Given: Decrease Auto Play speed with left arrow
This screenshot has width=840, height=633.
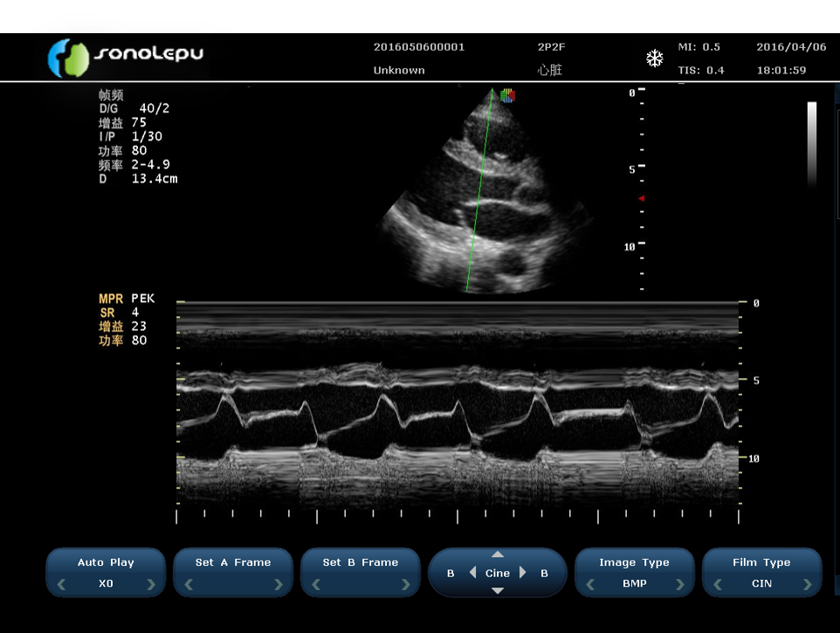Looking at the screenshot, I should 62,584.
